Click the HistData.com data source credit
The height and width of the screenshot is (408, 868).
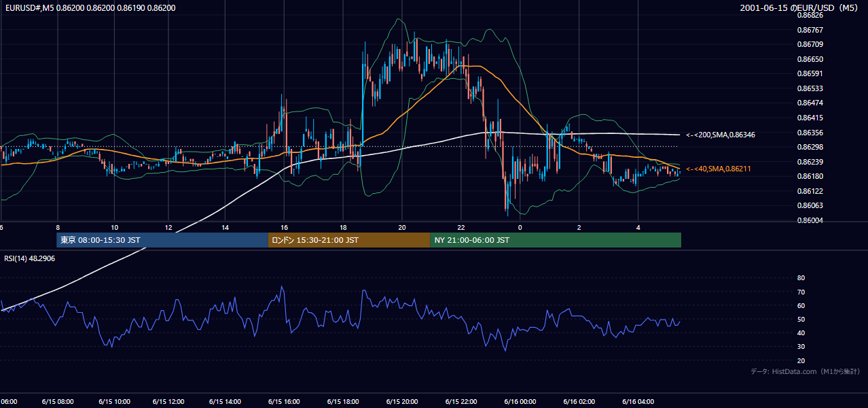point(806,371)
